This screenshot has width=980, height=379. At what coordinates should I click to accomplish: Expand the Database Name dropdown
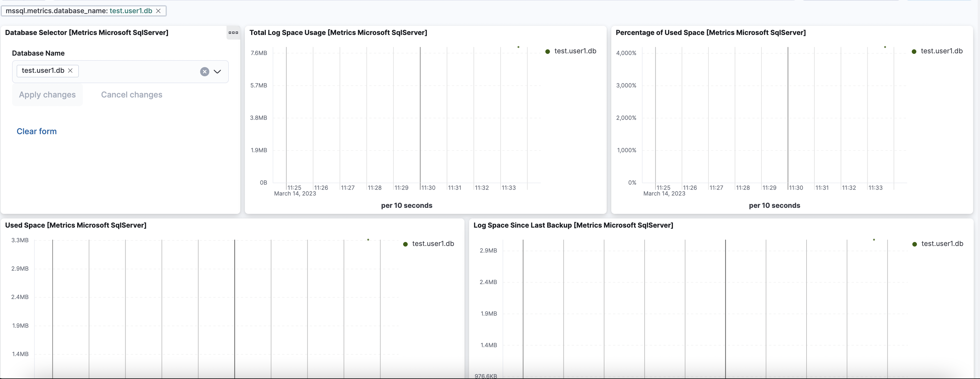point(217,72)
